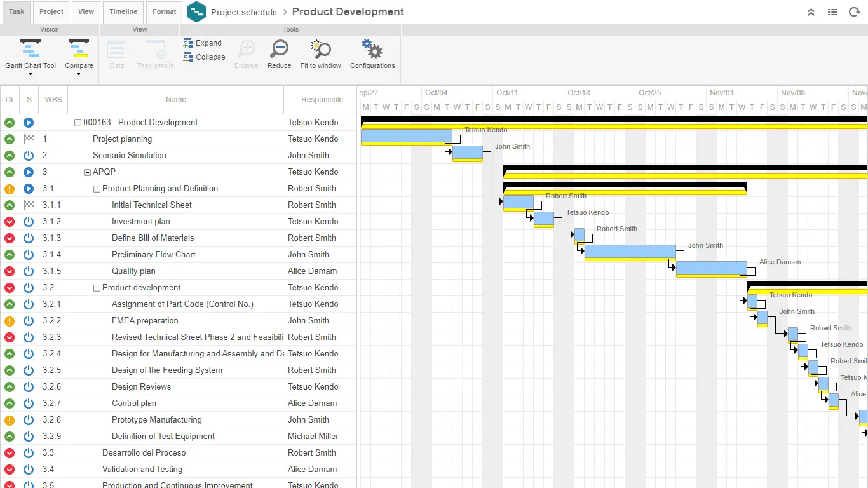This screenshot has height=488, width=868.
Task: Click the power icon beside Scenario Simulation
Action: [28, 155]
